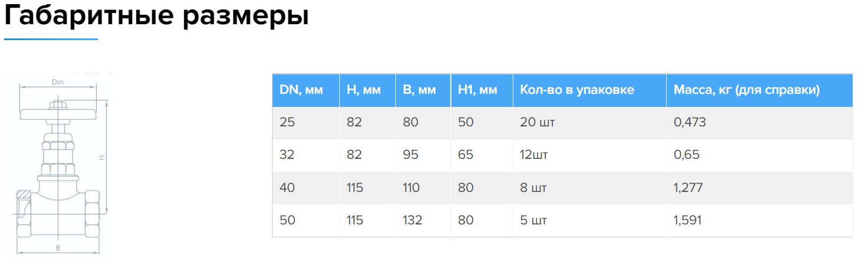
Task: Click the "20 шт" package quantity cell
Action: point(538,123)
